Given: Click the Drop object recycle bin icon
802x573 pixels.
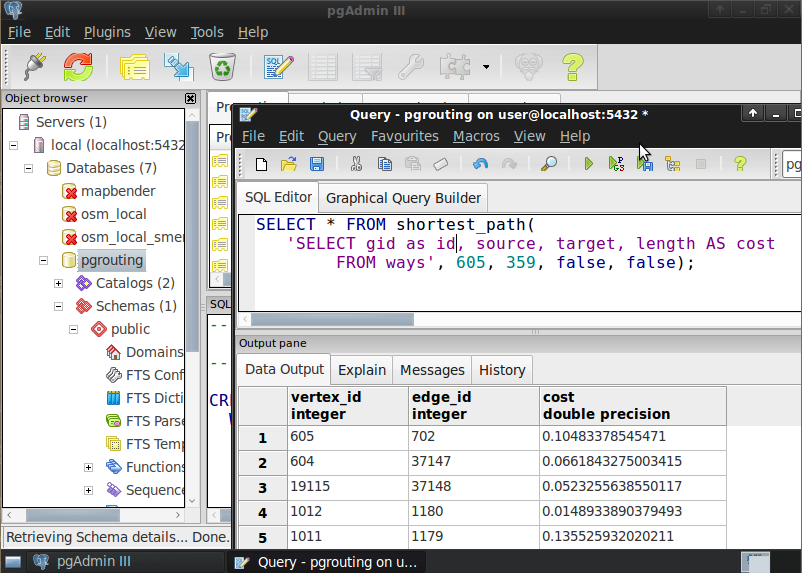Looking at the screenshot, I should pos(221,67).
